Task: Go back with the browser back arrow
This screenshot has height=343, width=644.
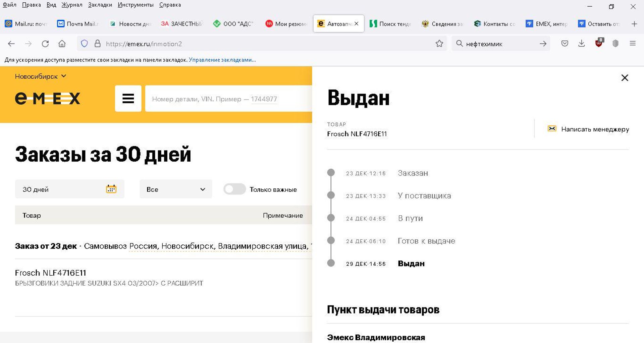Action: pyautogui.click(x=11, y=44)
